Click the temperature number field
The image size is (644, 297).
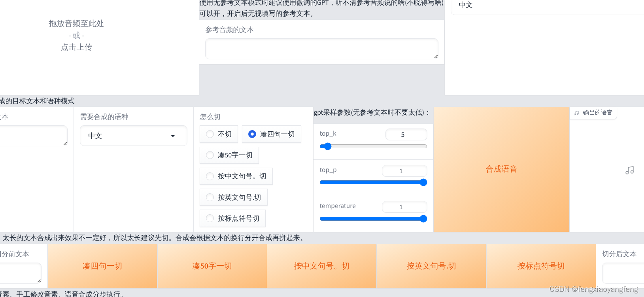[404, 207]
